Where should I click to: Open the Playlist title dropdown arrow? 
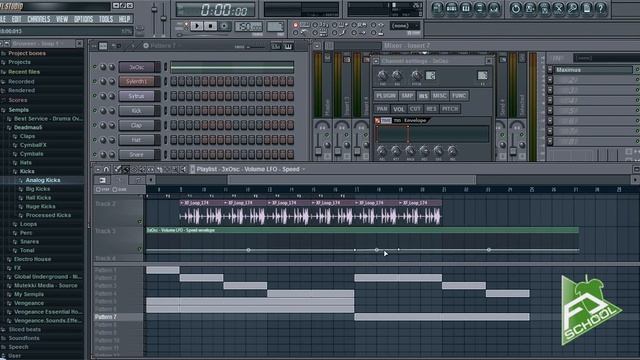pyautogui.click(x=303, y=169)
